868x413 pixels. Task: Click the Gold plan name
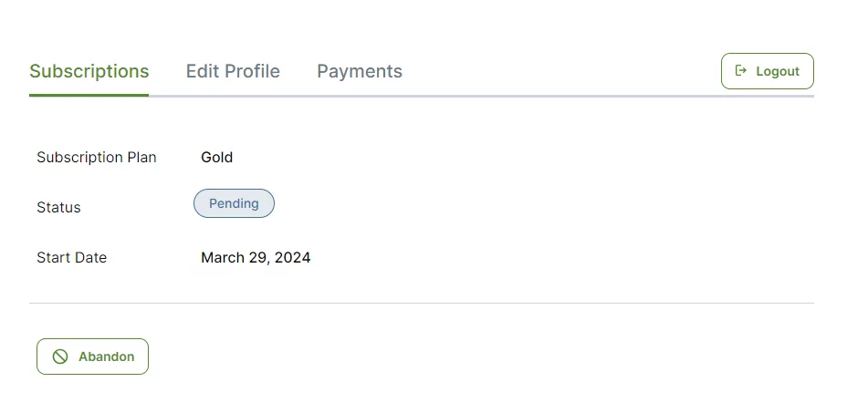(x=217, y=157)
